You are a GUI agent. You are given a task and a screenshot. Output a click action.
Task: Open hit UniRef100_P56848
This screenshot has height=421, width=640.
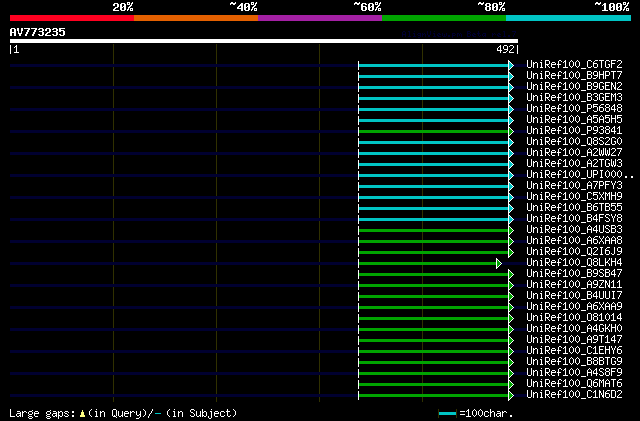574,109
